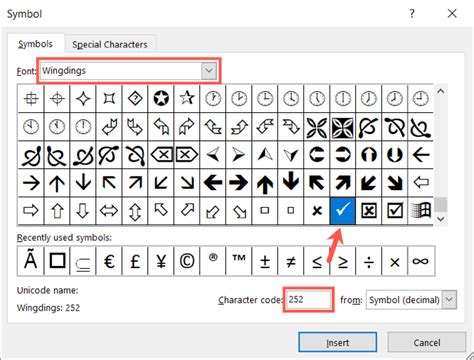Click the Wingdings font name field
Viewport: 474px width, 360px height.
coord(121,70)
